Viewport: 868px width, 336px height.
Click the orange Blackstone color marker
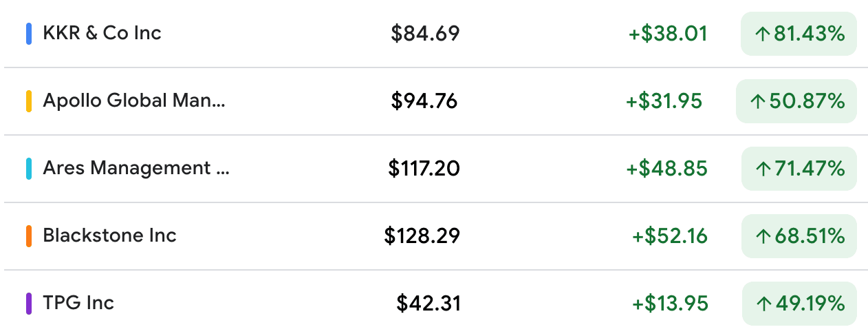pyautogui.click(x=29, y=236)
